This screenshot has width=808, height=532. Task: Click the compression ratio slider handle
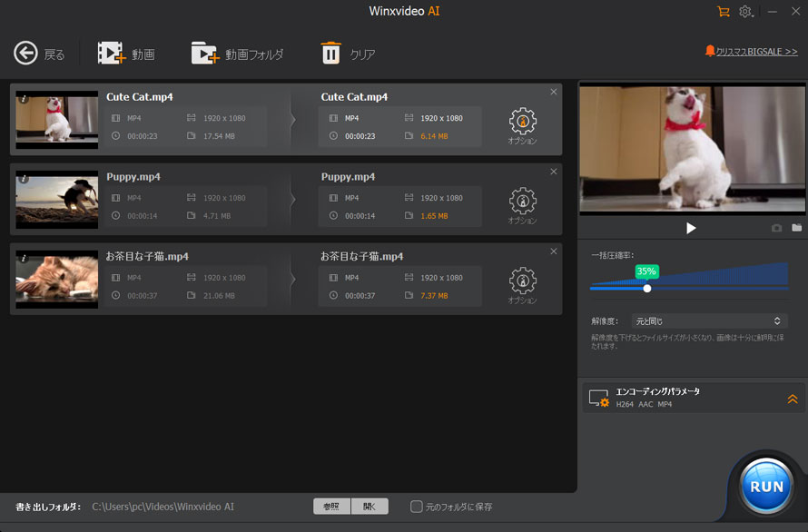click(x=647, y=288)
